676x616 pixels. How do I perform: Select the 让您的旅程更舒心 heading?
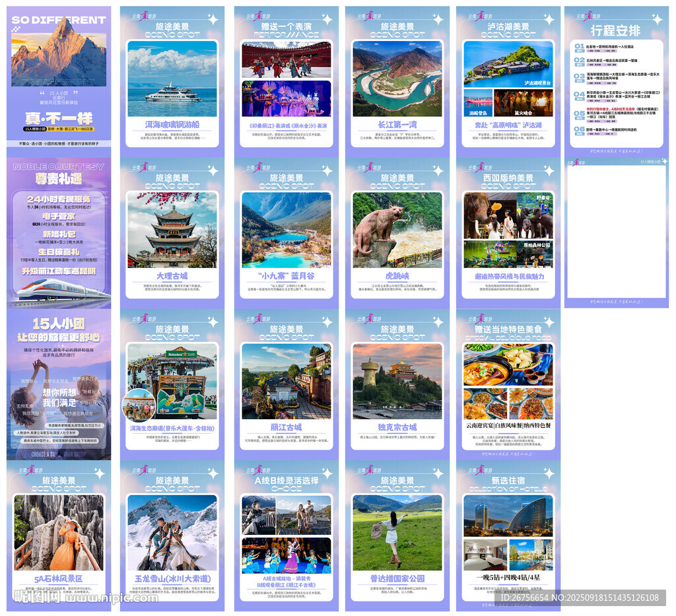(x=59, y=337)
